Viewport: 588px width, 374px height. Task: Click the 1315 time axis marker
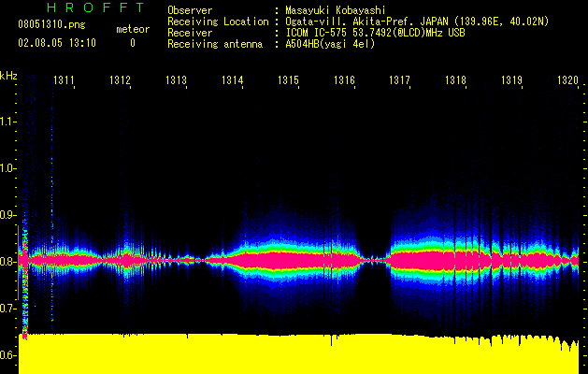(x=288, y=80)
